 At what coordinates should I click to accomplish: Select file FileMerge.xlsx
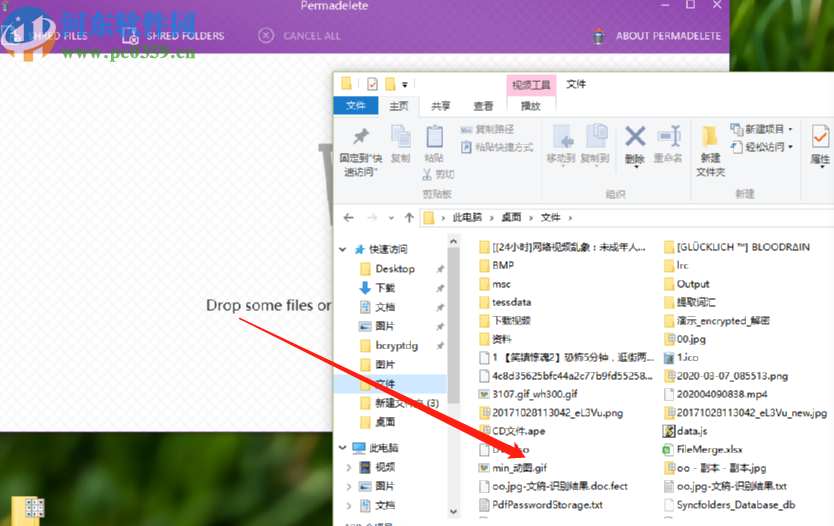703,449
